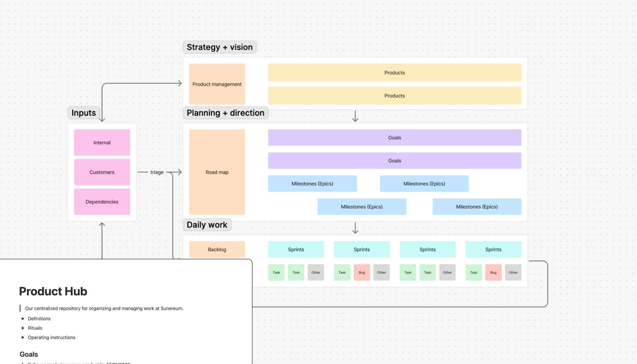The image size is (637, 364).
Task: Click the Product management sticky note
Action: (x=217, y=84)
